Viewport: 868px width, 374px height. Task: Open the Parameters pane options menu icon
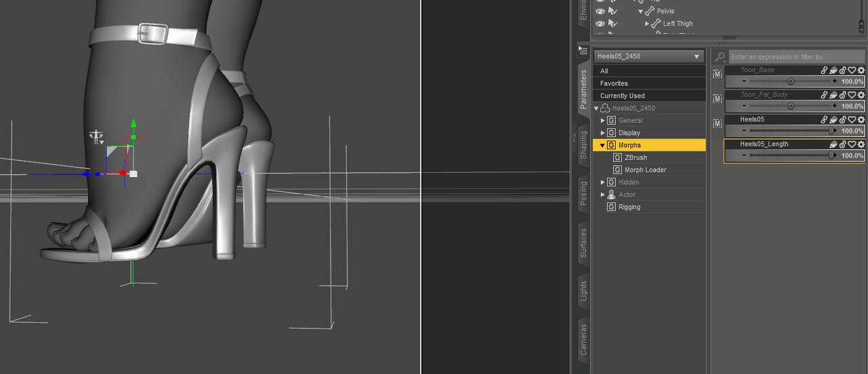click(x=583, y=51)
